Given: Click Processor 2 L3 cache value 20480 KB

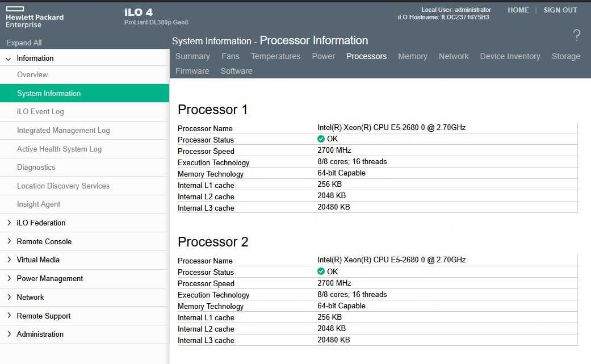Looking at the screenshot, I should point(334,340).
